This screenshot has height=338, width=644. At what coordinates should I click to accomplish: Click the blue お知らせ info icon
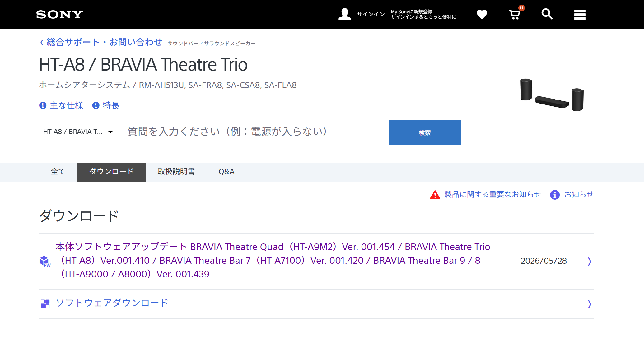(x=555, y=195)
